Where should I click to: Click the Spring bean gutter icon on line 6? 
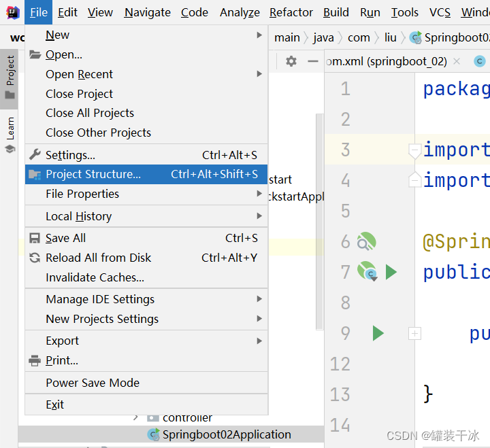coord(367,241)
